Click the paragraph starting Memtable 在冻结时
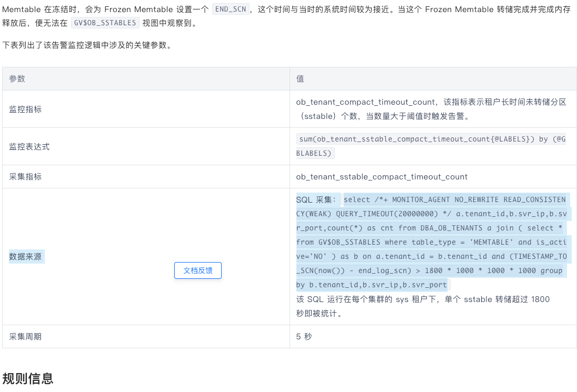The height and width of the screenshot is (392, 577). pyautogui.click(x=286, y=16)
